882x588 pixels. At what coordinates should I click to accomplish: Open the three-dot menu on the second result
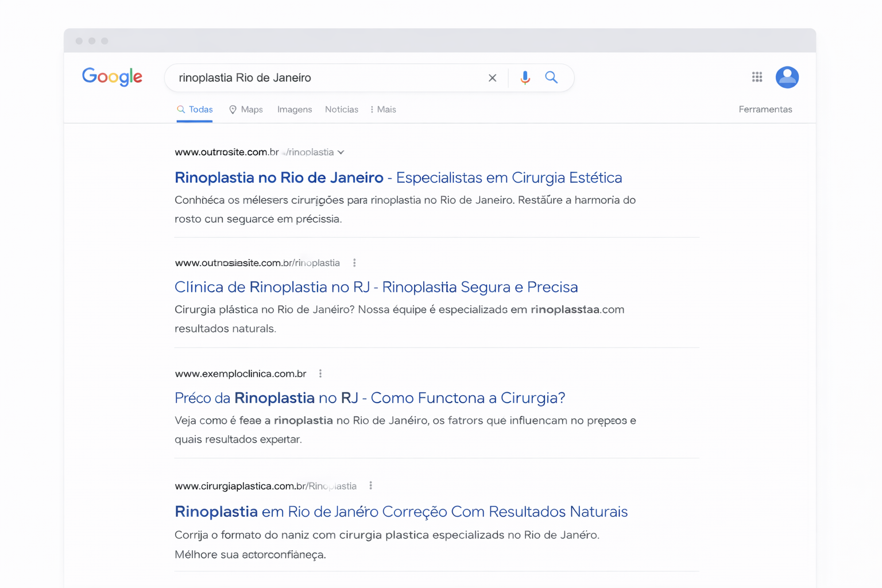point(354,262)
